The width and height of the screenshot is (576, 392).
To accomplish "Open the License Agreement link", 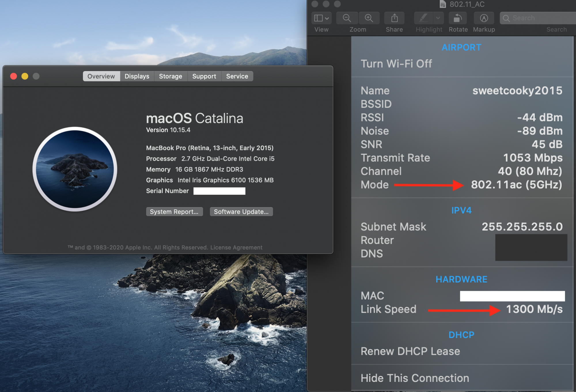I will [x=236, y=247].
